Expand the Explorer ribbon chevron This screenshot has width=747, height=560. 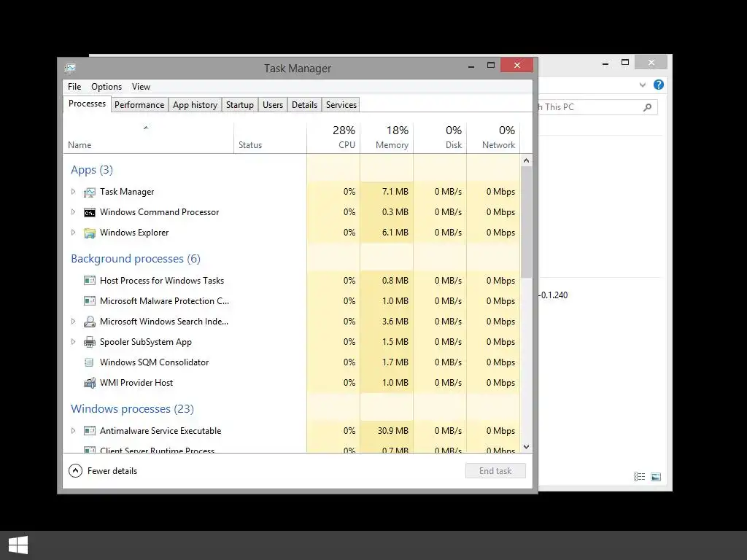[642, 85]
